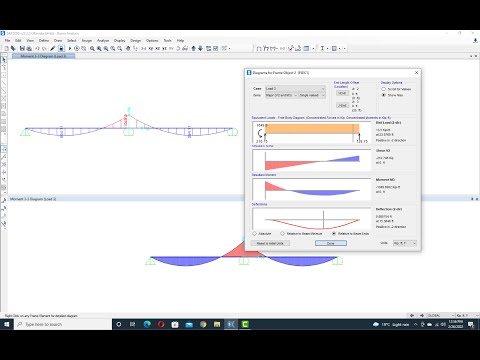Viewport: 480px width, 360px height.
Task: Open the File menu
Action: click(7, 40)
